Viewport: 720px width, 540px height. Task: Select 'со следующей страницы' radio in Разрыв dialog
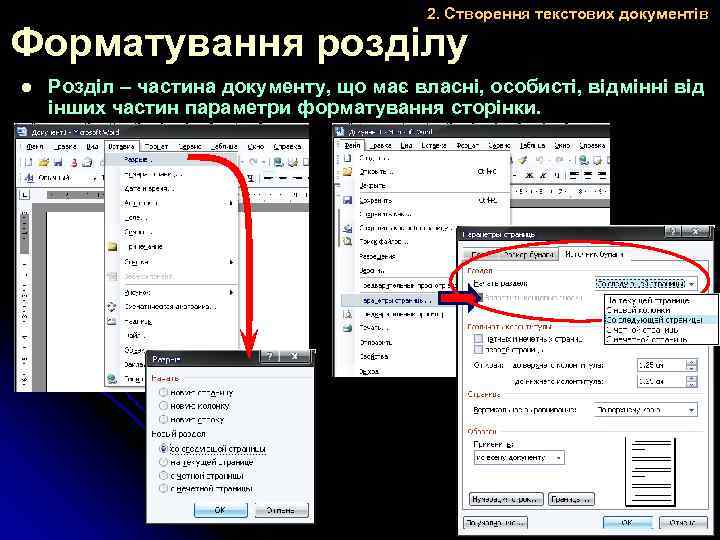(163, 449)
